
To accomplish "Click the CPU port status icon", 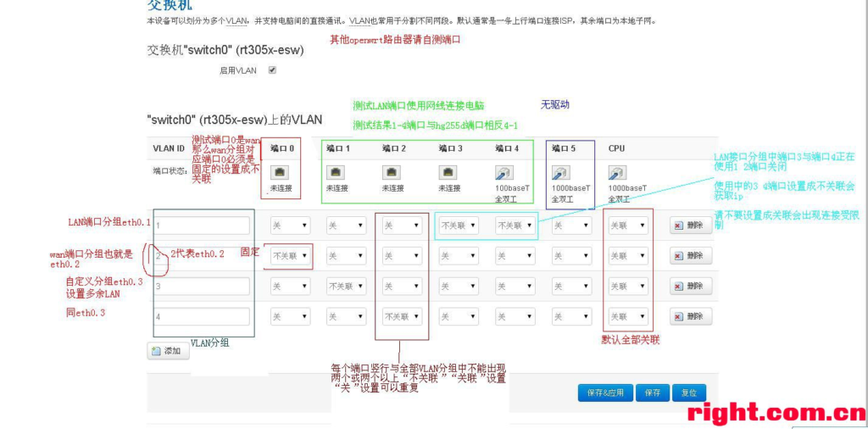I will click(618, 172).
